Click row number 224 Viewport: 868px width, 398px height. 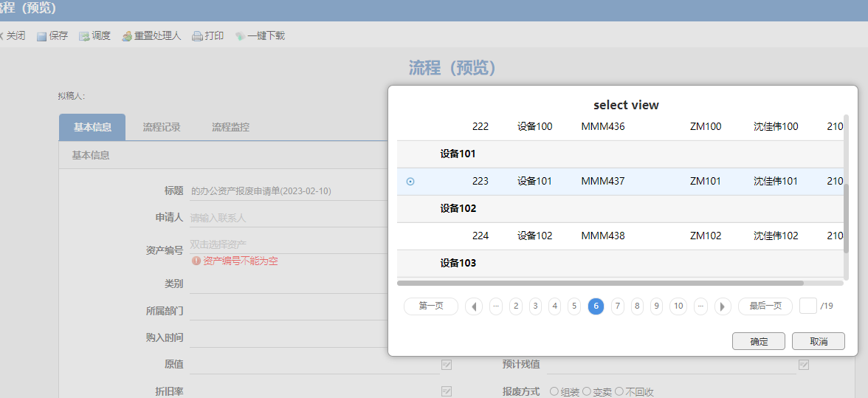[x=480, y=236]
